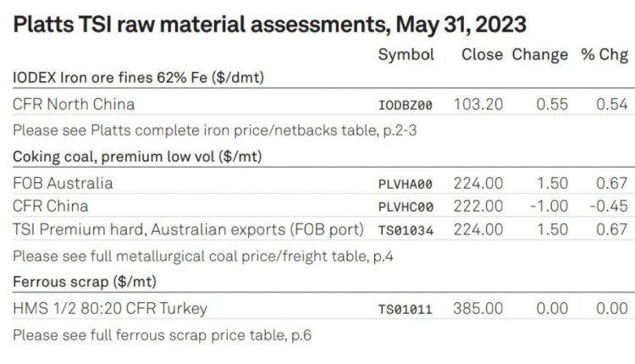Click the CFR North China row label
This screenshot has height=364, width=635.
[74, 105]
